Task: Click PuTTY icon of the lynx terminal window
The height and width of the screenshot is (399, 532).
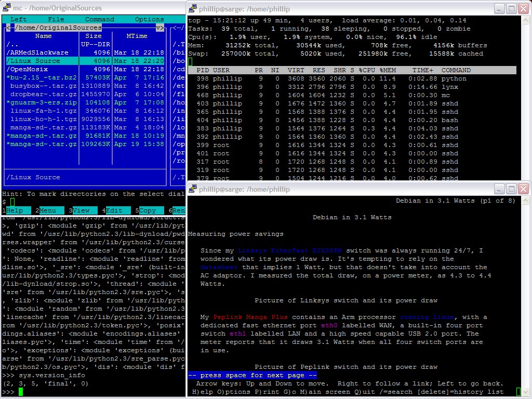Action: tap(193, 189)
